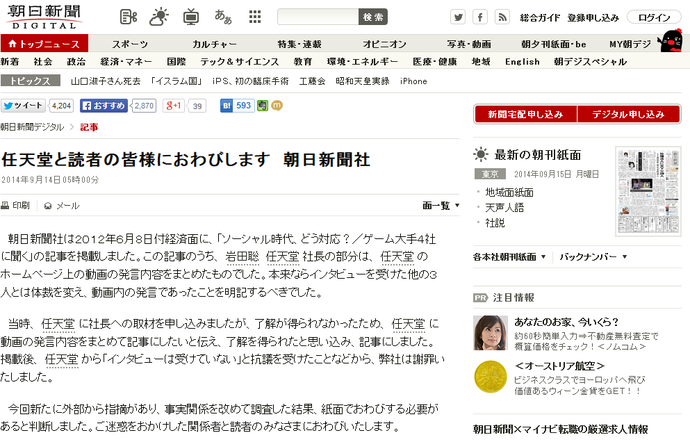Click the Google +1 button
This screenshot has height=442, width=690.
click(x=173, y=106)
